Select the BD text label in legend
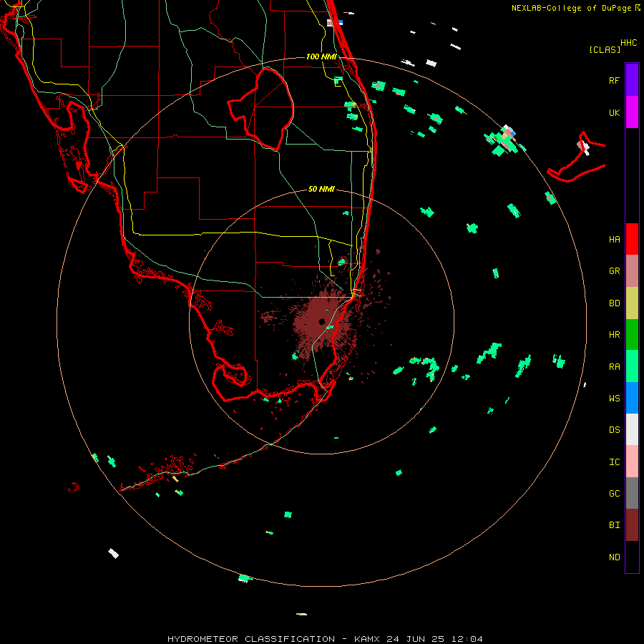 [614, 303]
